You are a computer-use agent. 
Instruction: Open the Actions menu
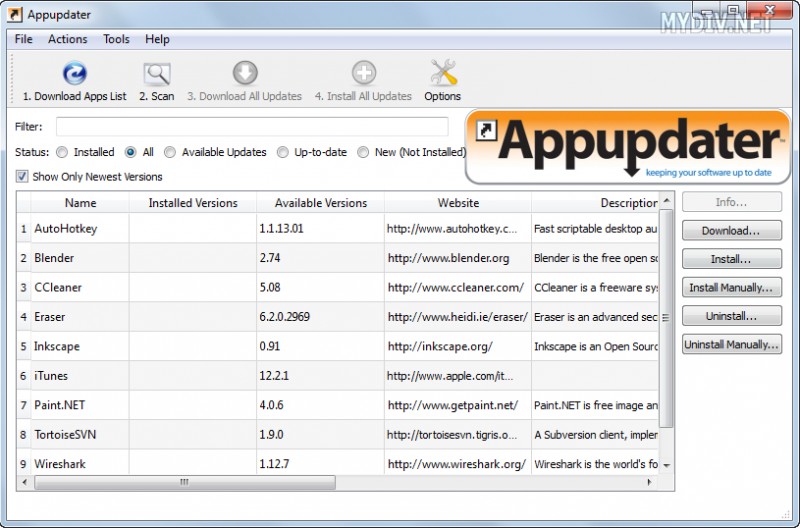coord(67,39)
